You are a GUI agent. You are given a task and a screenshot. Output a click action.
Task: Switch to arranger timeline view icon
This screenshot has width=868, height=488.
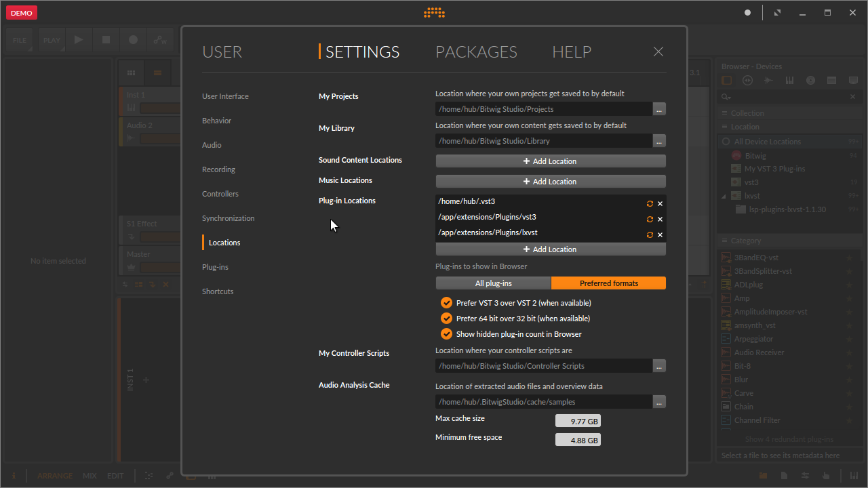click(157, 73)
